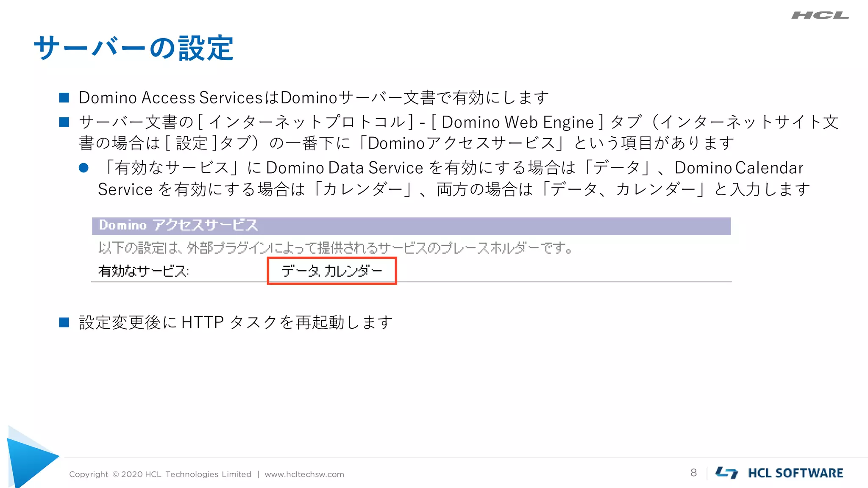
Task: Click the copyright text 2020 HCL Technologies Limited
Action: tap(160, 474)
